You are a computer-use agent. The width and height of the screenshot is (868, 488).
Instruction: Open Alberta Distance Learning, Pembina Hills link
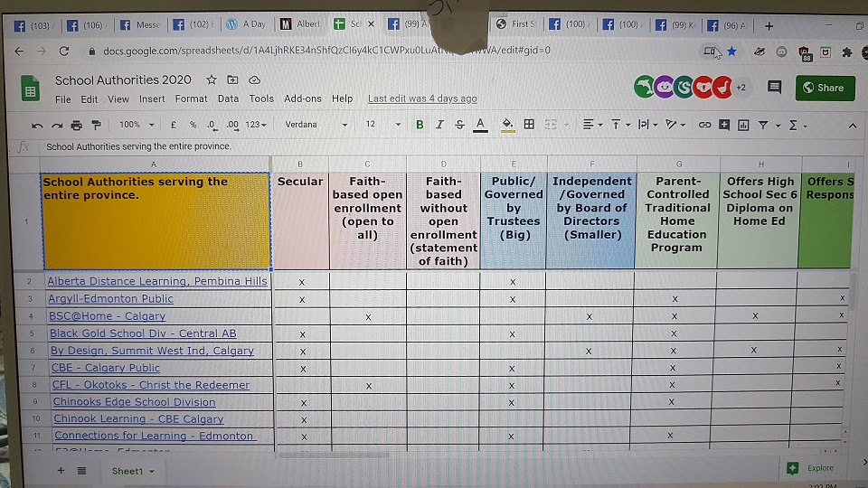[x=157, y=281]
